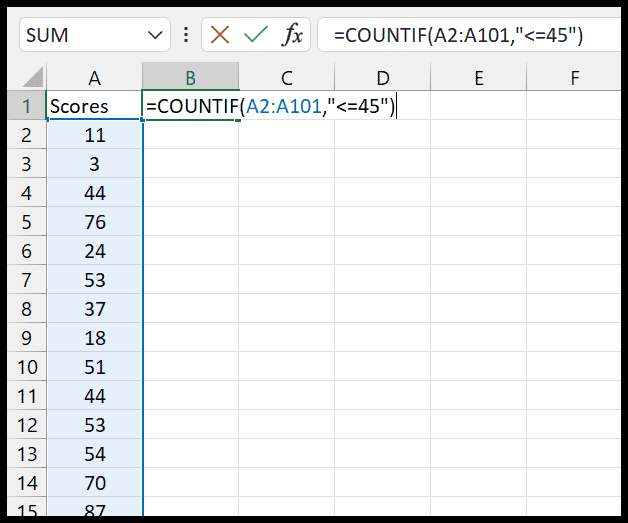
Task: Cancel the formula entry with X icon
Action: pos(220,35)
